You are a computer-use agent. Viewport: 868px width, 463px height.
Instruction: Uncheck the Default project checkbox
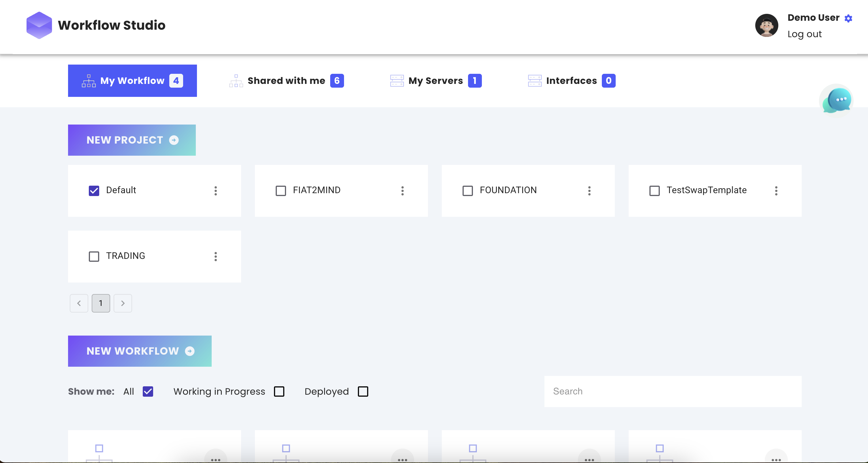[94, 191]
